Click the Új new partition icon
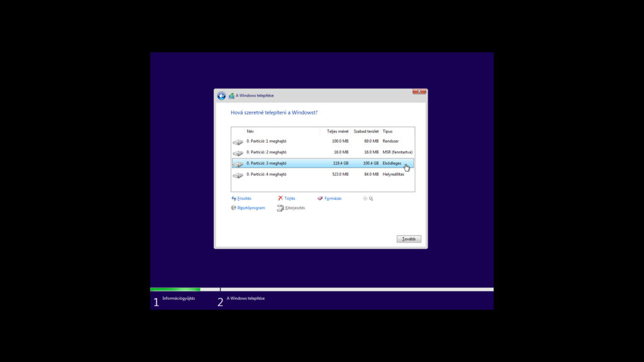The height and width of the screenshot is (362, 644). tap(365, 198)
